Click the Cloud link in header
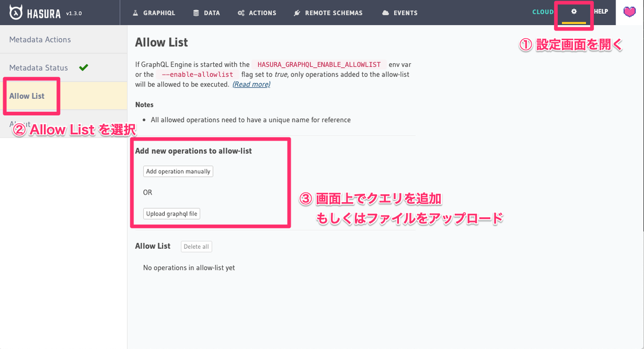The width and height of the screenshot is (644, 349). click(x=543, y=12)
